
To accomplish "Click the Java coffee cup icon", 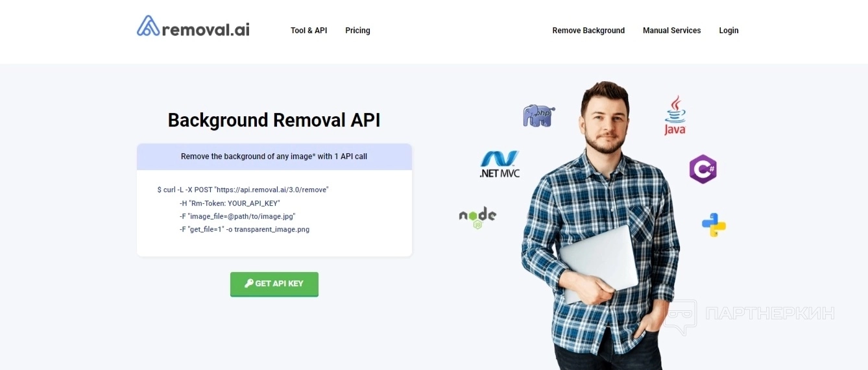I will pos(675,116).
